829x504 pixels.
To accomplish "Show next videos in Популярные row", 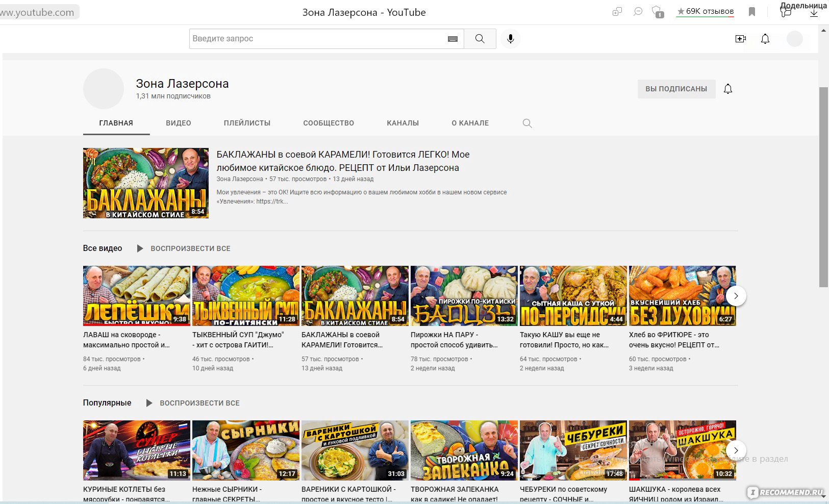I will point(736,450).
